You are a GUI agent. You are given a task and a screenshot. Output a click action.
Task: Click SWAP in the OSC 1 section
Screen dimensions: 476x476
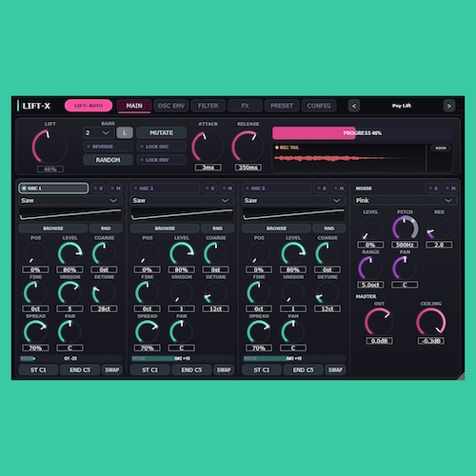(x=112, y=370)
